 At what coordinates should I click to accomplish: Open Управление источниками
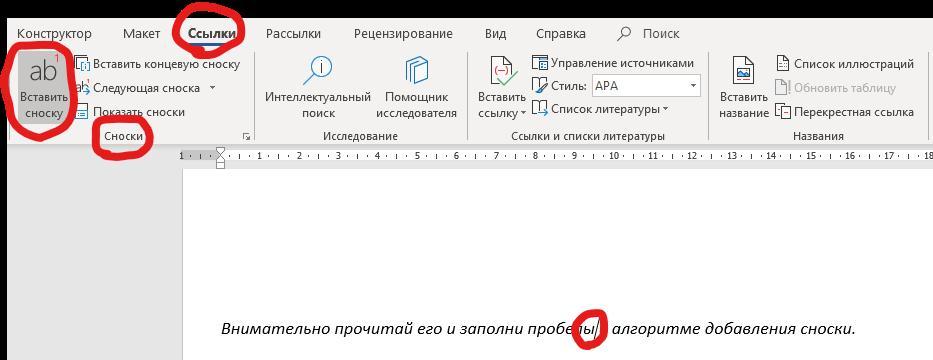click(x=613, y=63)
